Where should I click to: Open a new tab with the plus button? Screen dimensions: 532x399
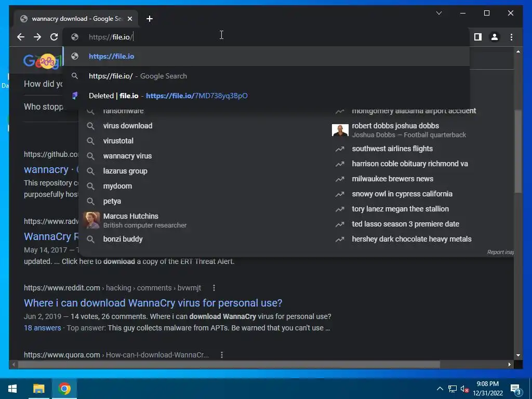150,19
